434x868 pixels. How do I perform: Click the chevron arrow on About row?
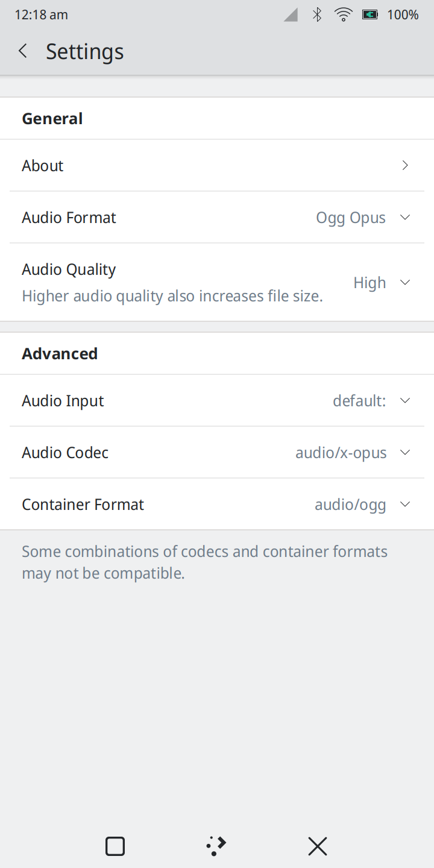pos(405,166)
